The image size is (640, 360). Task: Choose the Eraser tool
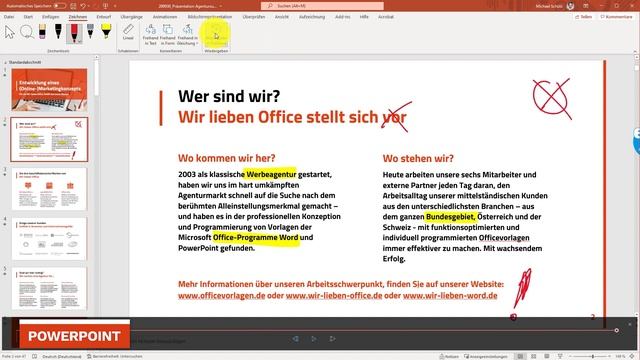tap(42, 32)
